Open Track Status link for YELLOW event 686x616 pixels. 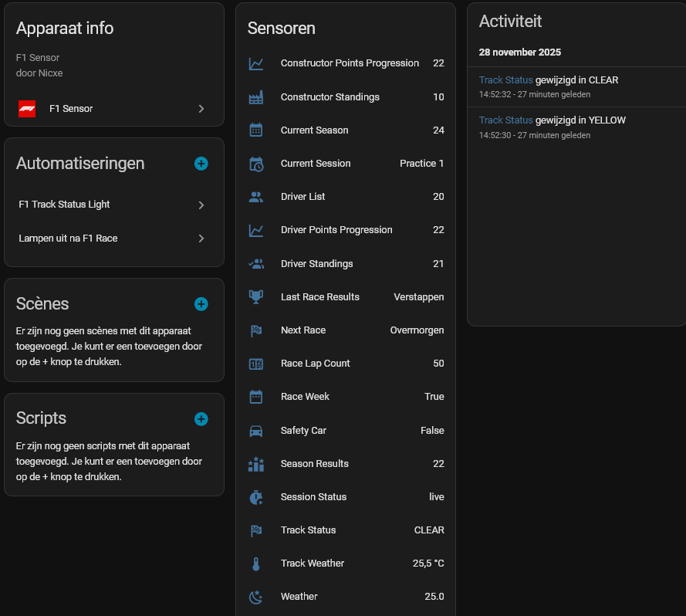[505, 120]
